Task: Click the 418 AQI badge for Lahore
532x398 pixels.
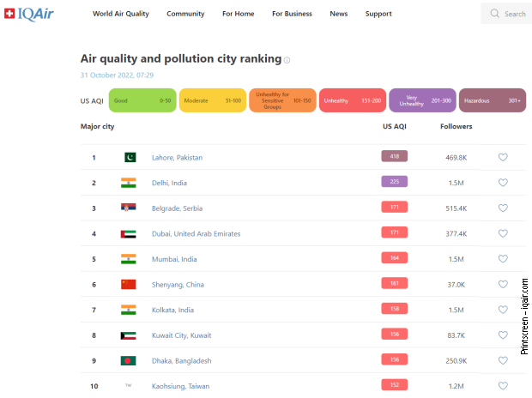Action: coord(394,156)
